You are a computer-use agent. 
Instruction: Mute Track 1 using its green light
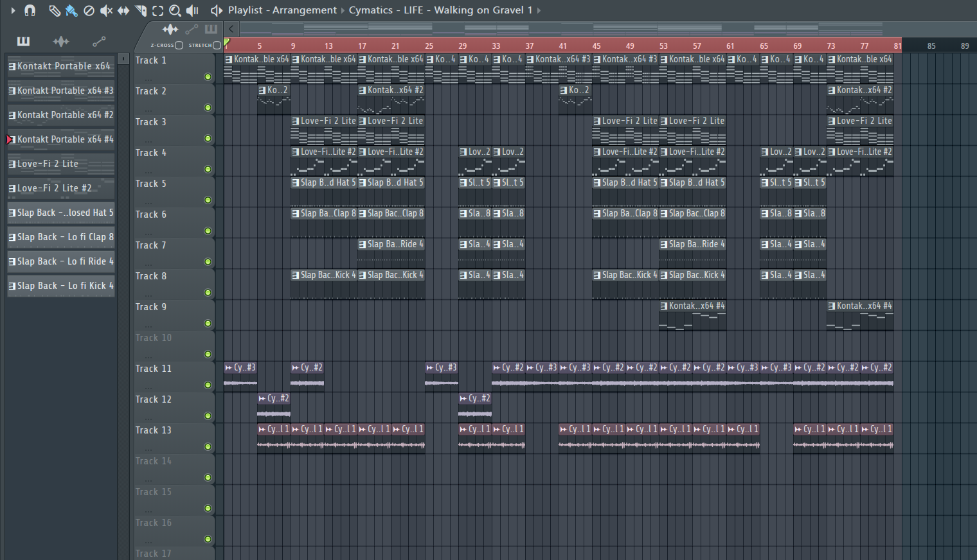[x=208, y=77]
